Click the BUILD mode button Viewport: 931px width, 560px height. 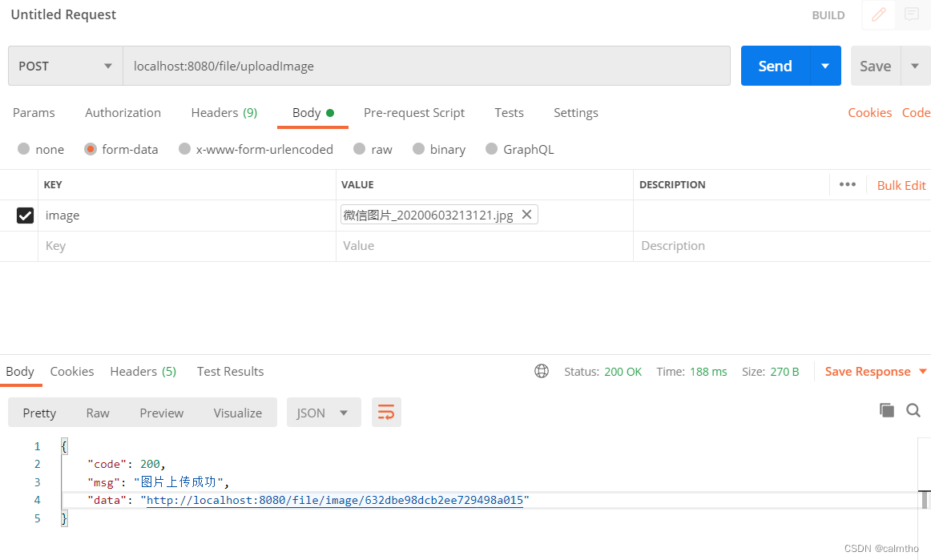[828, 15]
